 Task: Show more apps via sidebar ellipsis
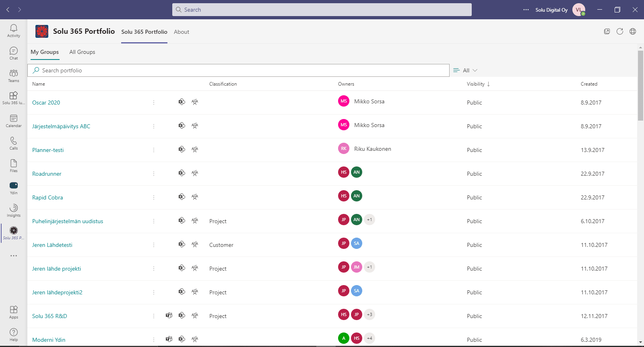[14, 256]
